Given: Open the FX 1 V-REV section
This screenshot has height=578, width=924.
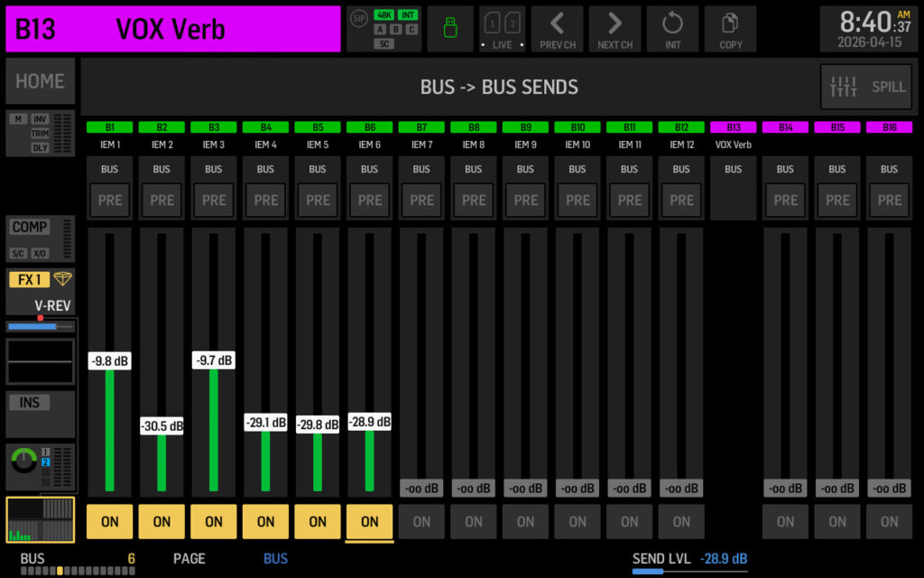Looking at the screenshot, I should (40, 291).
